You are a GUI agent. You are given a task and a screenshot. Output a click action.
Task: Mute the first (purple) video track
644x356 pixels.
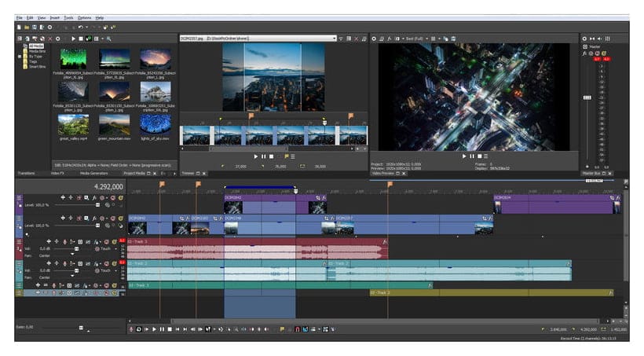112,198
